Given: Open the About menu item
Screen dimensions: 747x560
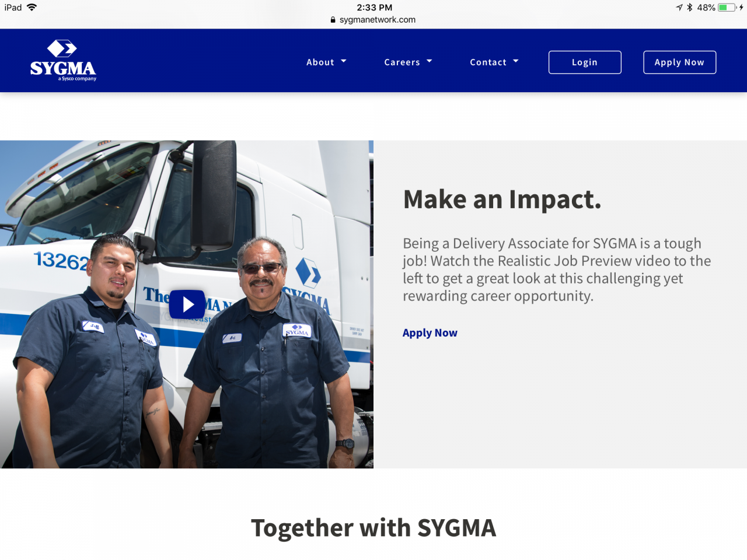Looking at the screenshot, I should pyautogui.click(x=326, y=62).
